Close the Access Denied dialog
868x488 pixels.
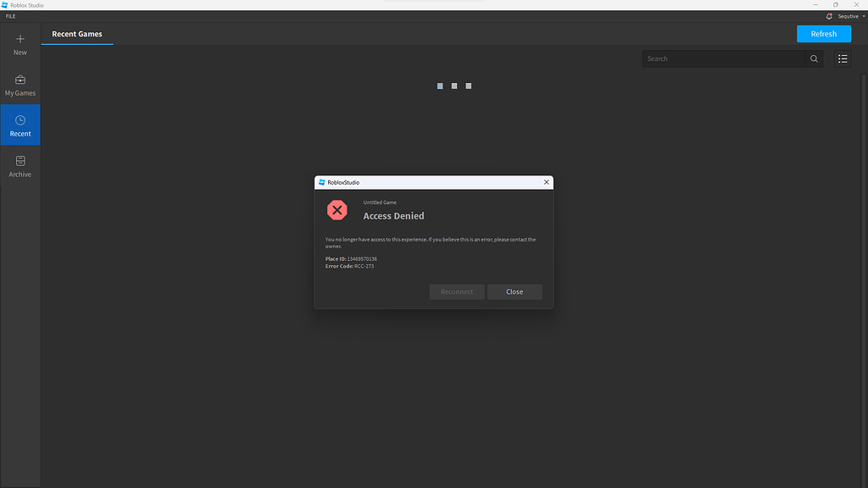515,291
